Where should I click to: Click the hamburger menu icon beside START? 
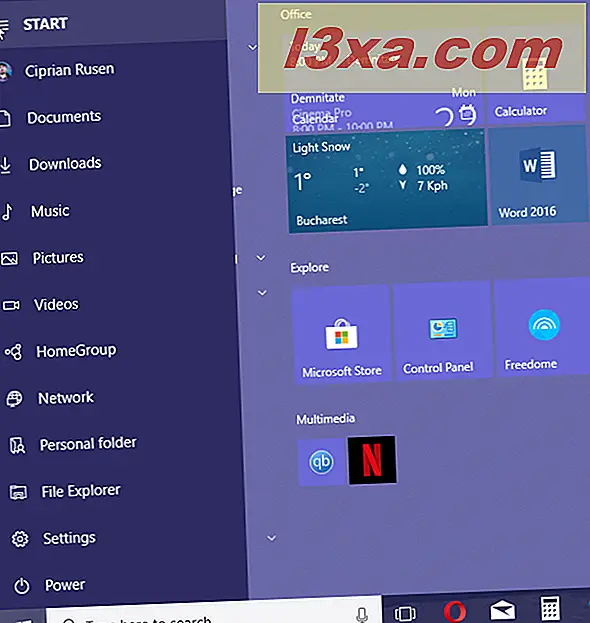pyautogui.click(x=4, y=26)
